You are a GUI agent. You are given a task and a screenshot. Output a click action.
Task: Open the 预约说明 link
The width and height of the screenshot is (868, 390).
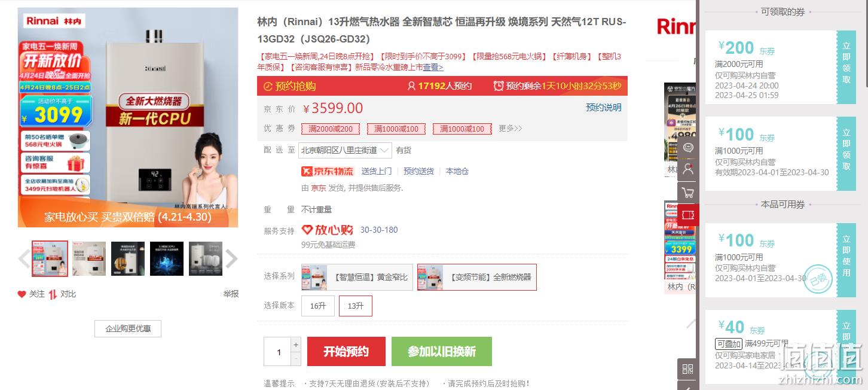point(604,108)
